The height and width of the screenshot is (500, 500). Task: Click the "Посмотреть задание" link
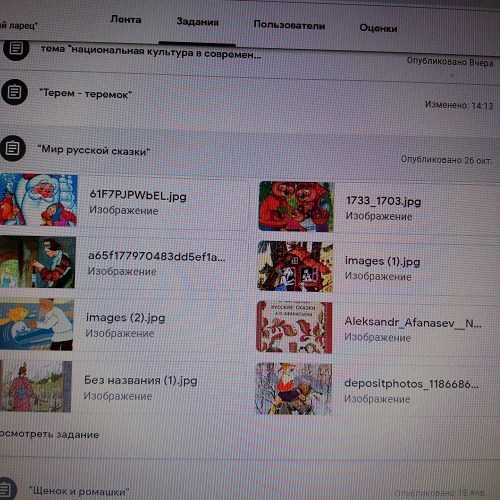click(x=49, y=434)
